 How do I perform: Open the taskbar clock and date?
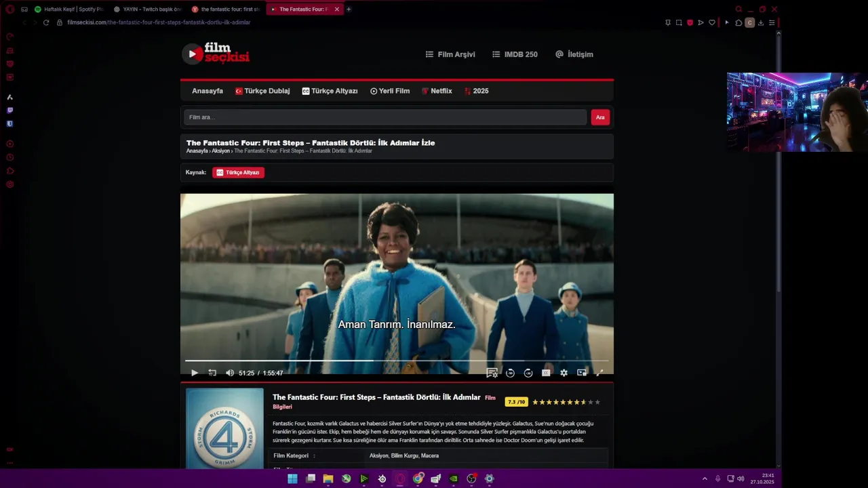coord(762,479)
